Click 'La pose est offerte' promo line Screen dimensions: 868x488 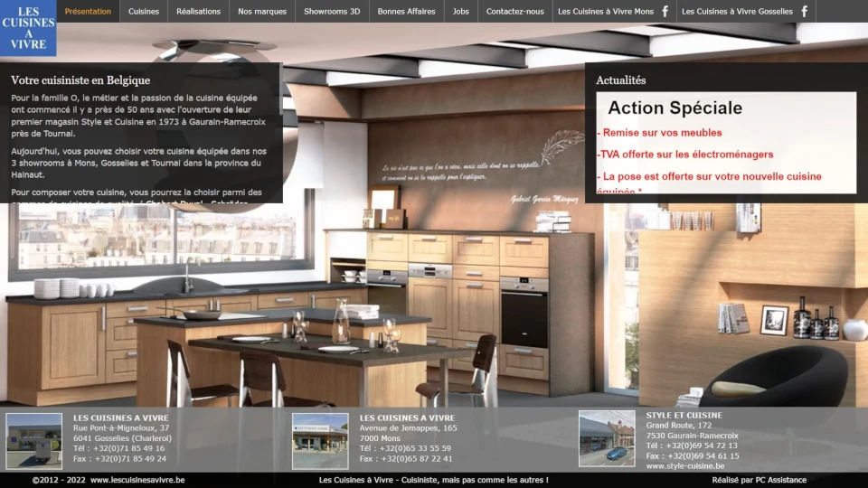pyautogui.click(x=709, y=176)
